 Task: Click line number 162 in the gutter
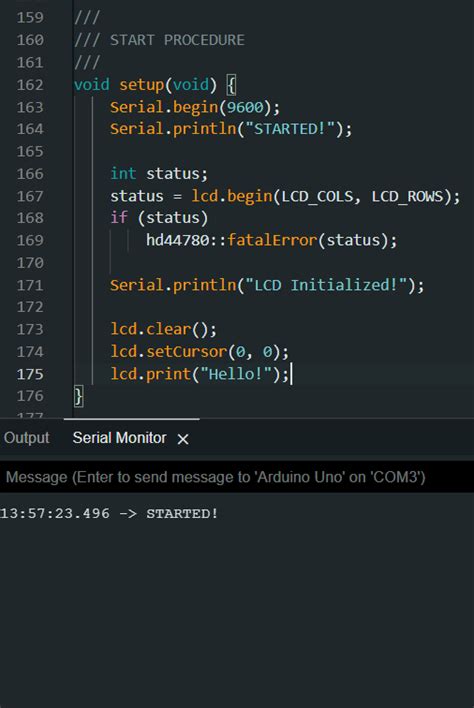(x=30, y=84)
